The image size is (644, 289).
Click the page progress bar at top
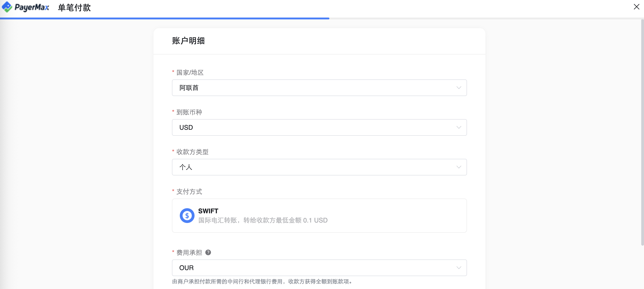tap(322, 18)
